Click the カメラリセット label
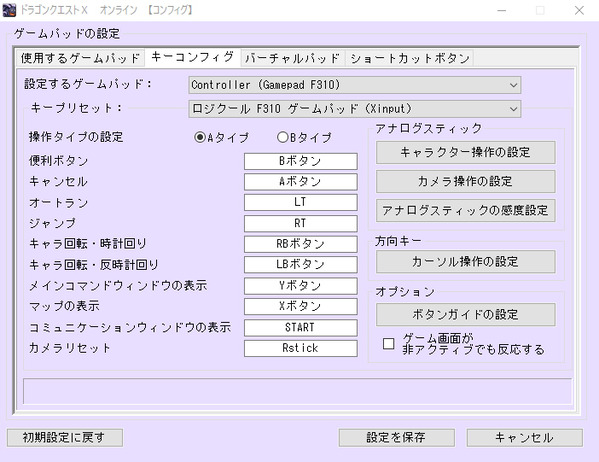Image resolution: width=599 pixels, height=462 pixels. 70,348
